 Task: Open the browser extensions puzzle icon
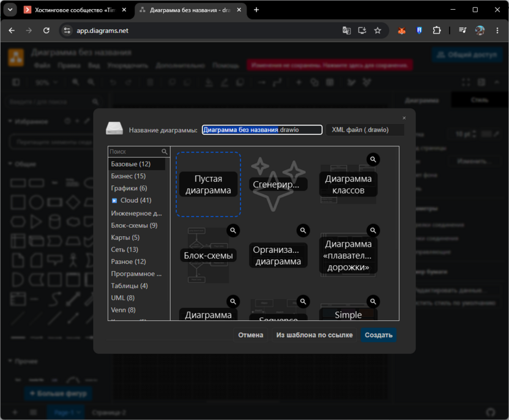tap(437, 31)
